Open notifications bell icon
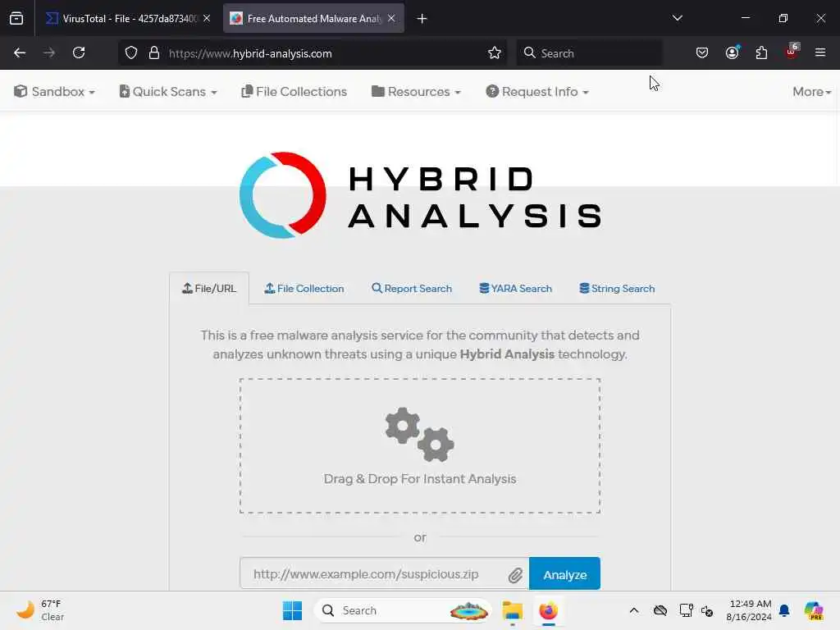This screenshot has width=840, height=630. click(784, 610)
